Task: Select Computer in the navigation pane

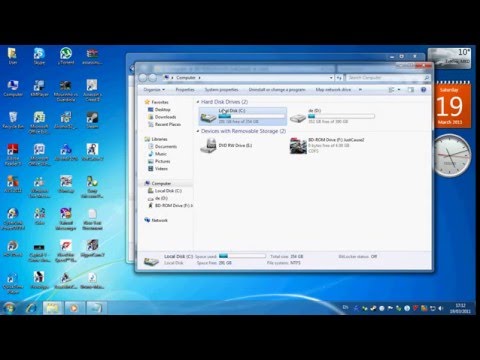Action: point(158,184)
